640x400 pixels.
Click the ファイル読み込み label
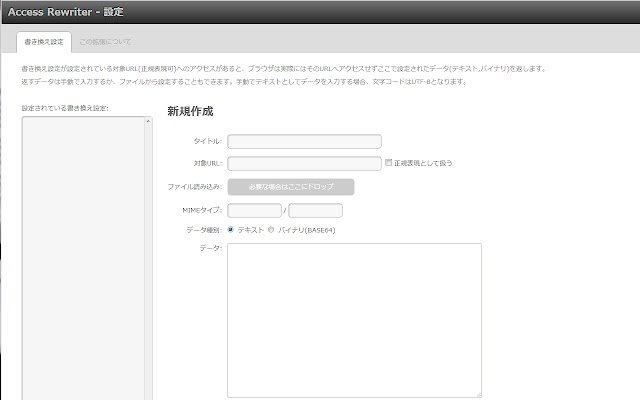(x=195, y=187)
